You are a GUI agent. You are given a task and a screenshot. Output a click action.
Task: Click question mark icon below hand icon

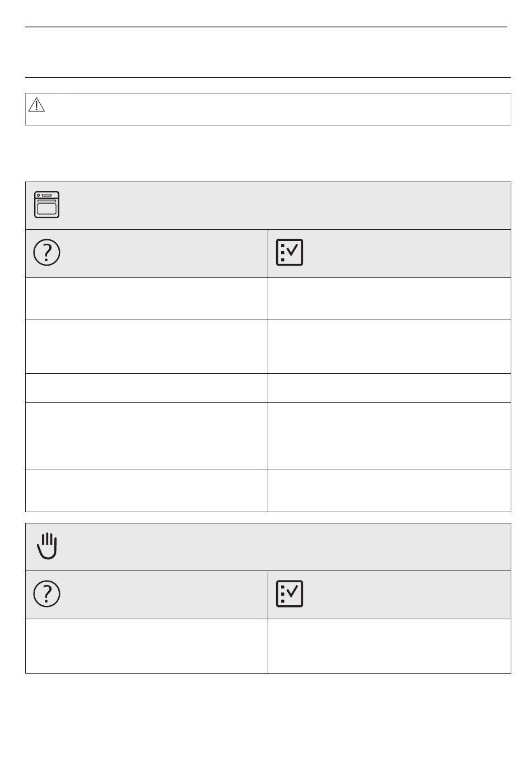(x=47, y=594)
